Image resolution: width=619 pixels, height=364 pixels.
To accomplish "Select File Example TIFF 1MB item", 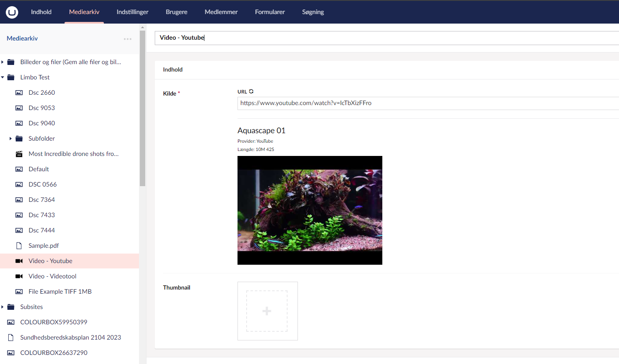I will pos(60,292).
